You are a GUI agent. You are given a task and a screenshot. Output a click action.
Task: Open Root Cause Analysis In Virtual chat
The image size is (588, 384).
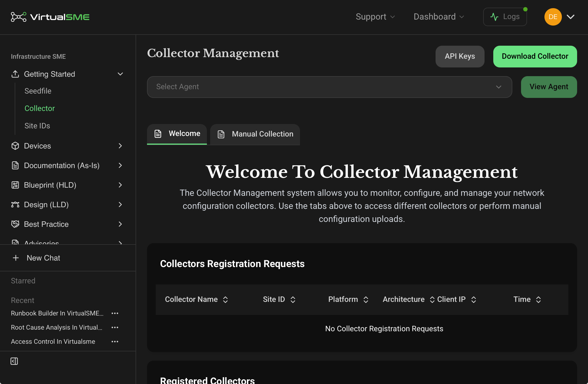57,327
